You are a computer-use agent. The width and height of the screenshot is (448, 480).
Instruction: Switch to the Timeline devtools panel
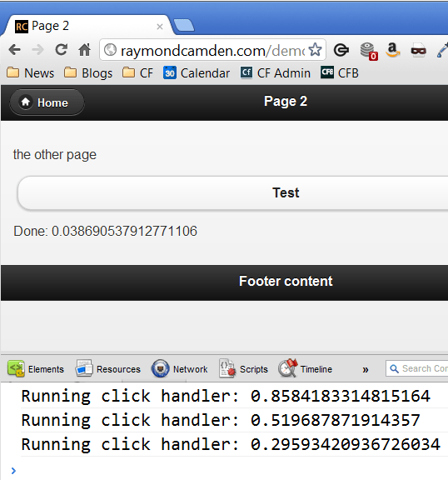pyautogui.click(x=305, y=368)
